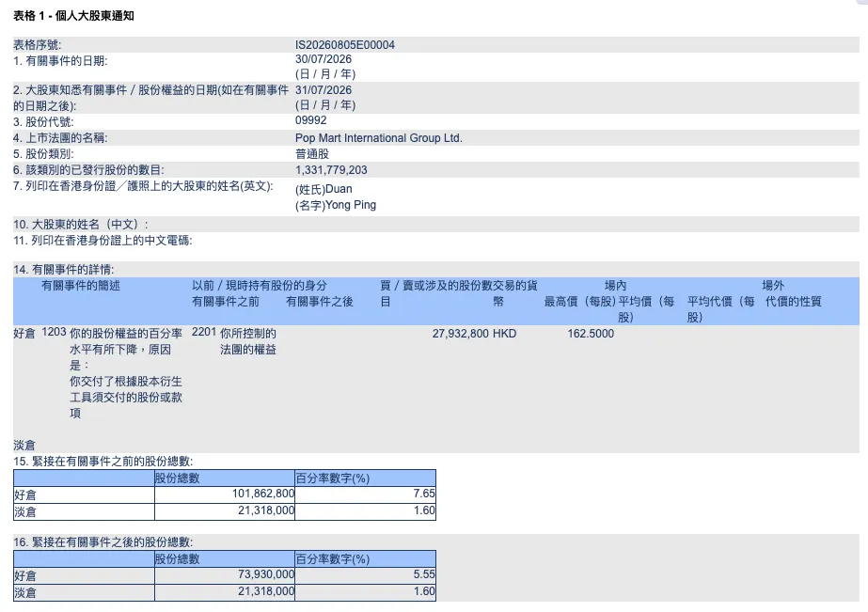Click capacity code 2201
The height and width of the screenshot is (612, 868).
(204, 332)
